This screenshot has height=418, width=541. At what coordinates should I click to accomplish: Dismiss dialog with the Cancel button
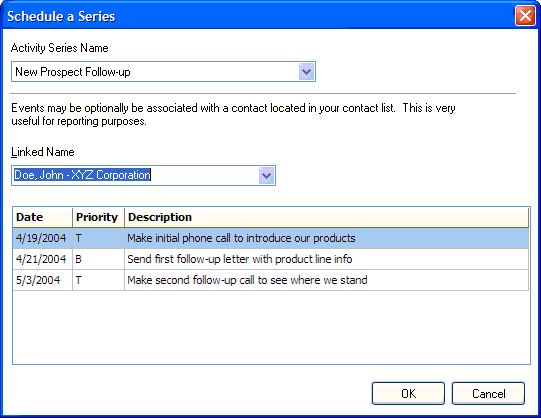[488, 394]
